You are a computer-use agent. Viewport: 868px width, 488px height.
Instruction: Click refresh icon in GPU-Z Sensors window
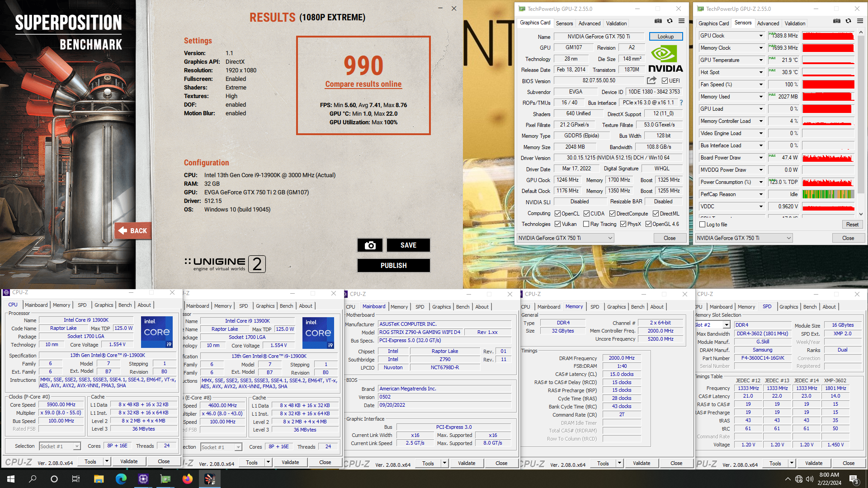[x=849, y=21]
